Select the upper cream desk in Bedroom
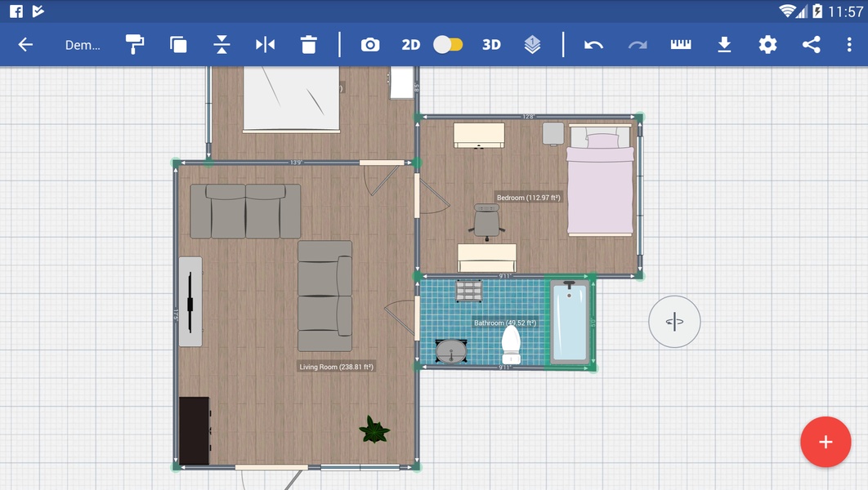This screenshot has width=868, height=490. pyautogui.click(x=479, y=136)
